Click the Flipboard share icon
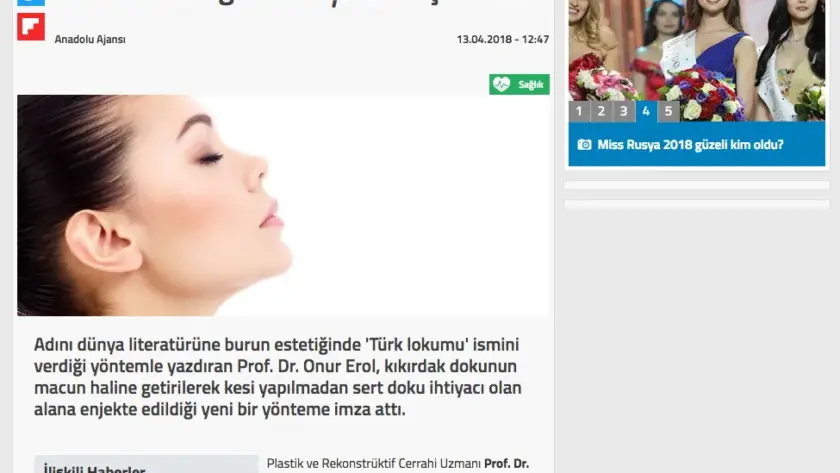 click(31, 27)
